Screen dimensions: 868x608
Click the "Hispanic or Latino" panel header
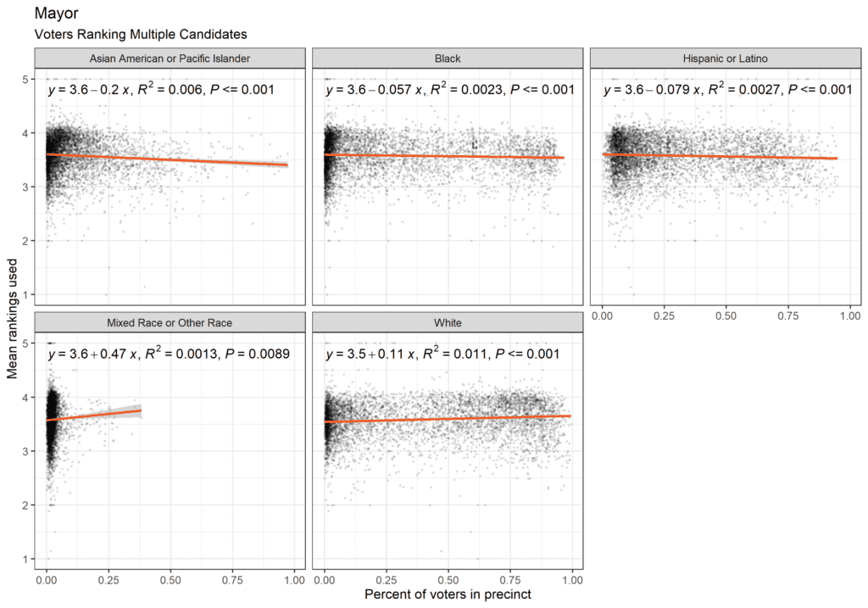[x=726, y=58]
